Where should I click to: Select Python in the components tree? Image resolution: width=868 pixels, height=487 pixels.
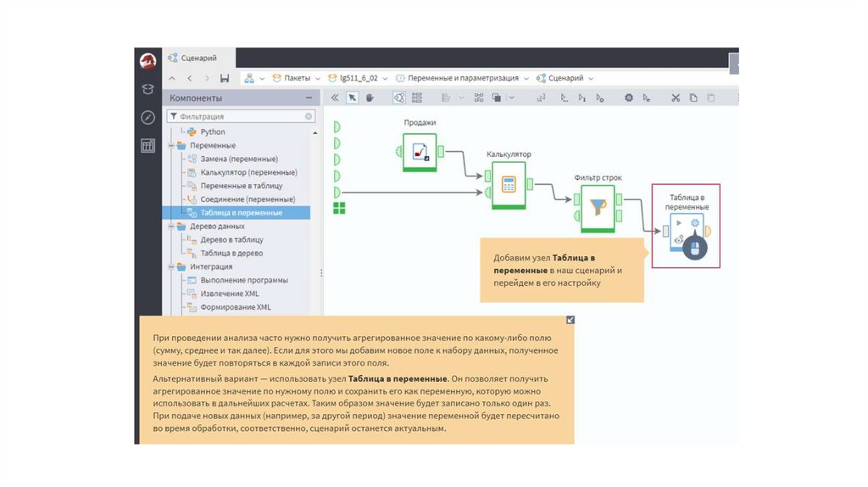coord(213,132)
